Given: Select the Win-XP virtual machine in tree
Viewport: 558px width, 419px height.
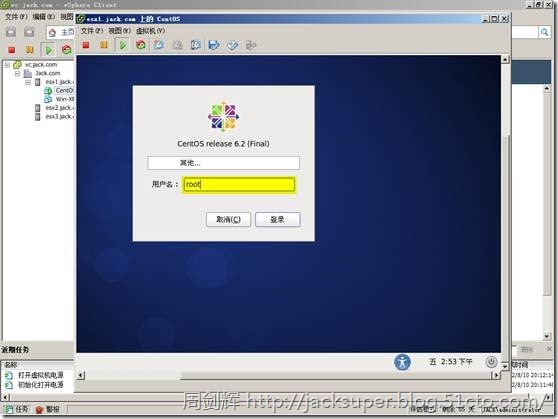Looking at the screenshot, I should coord(65,99).
